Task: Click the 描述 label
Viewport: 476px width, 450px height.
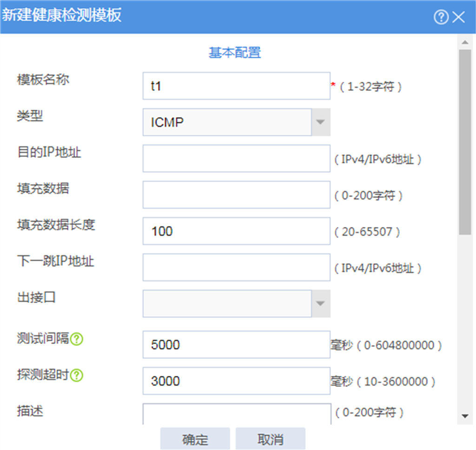Action: 30,411
